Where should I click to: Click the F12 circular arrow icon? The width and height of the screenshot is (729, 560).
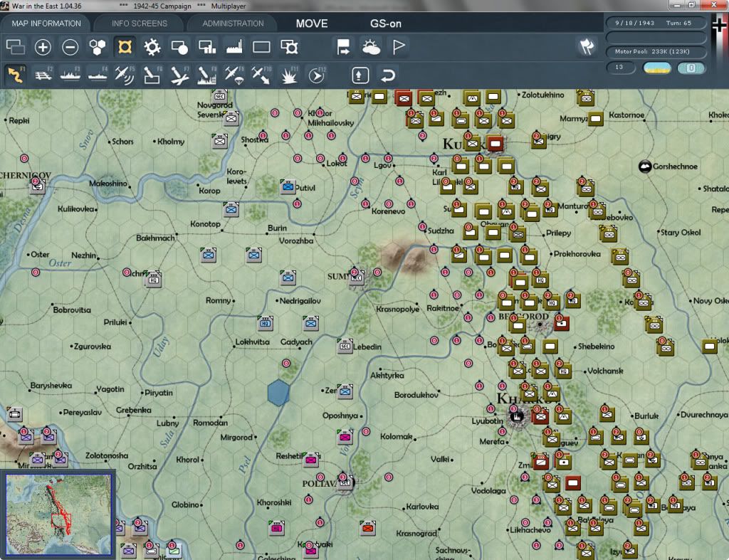pyautogui.click(x=316, y=75)
